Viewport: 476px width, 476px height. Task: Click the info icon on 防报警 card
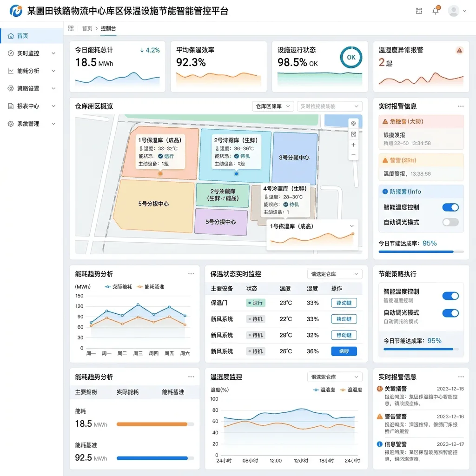385,192
